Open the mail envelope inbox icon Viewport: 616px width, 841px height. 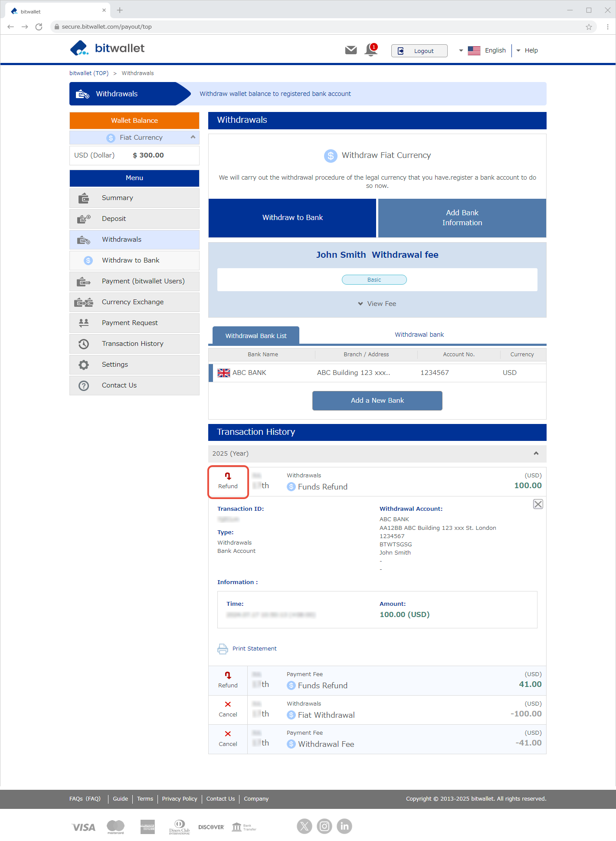(351, 50)
